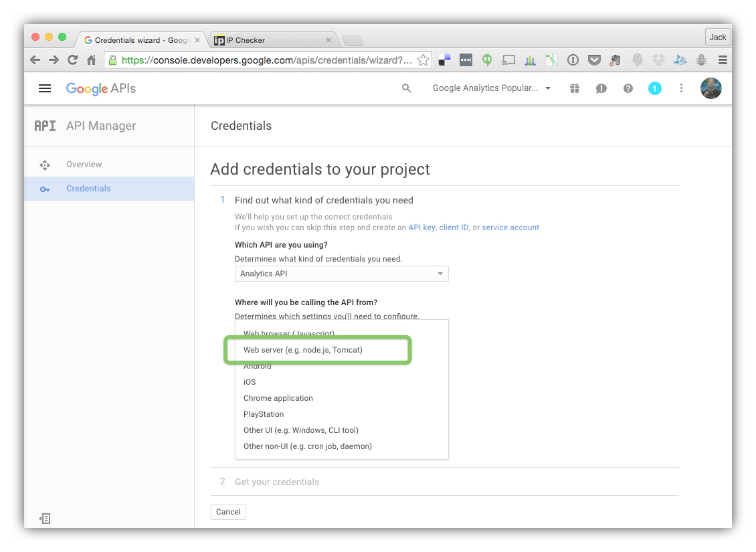This screenshot has height=552, width=756.
Task: Select Web server (e.g. node.js, Tomcat) option
Action: (303, 350)
